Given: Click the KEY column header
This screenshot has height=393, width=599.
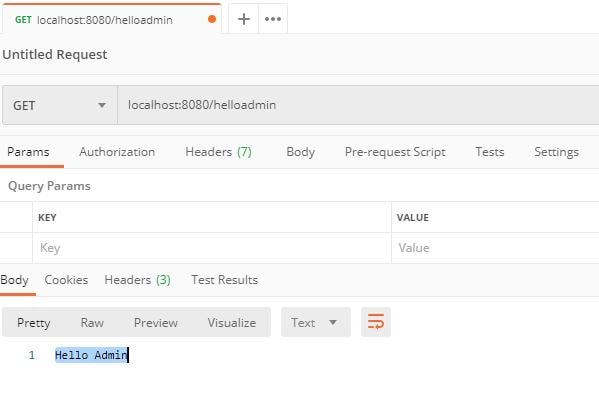Looking at the screenshot, I should click(x=47, y=217).
